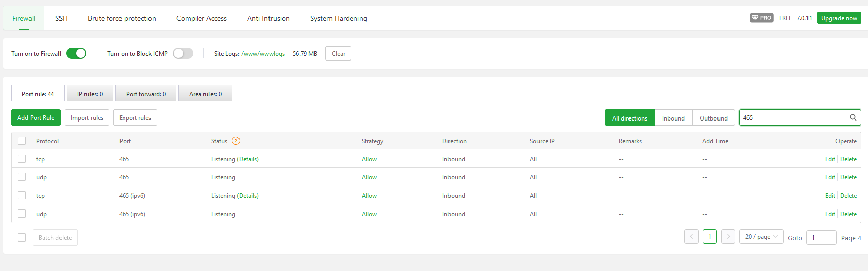Delete the udp 465 (ipv6) rule
The image size is (868, 271).
tap(848, 214)
